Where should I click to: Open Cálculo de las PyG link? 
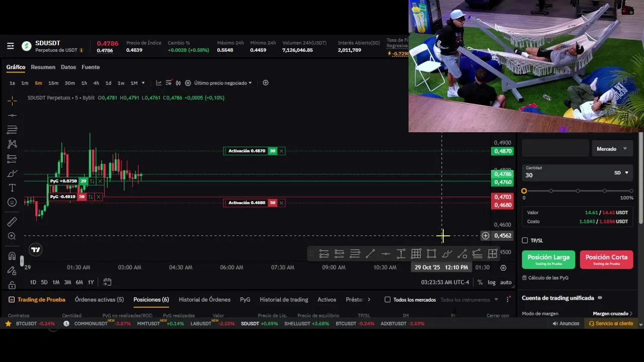click(x=545, y=278)
